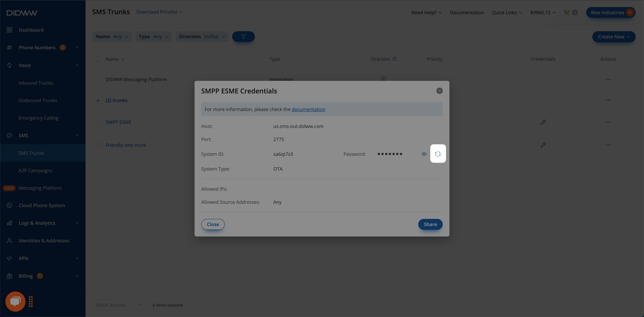
Task: Collapse the SMS sidebar section
Action: (77, 136)
